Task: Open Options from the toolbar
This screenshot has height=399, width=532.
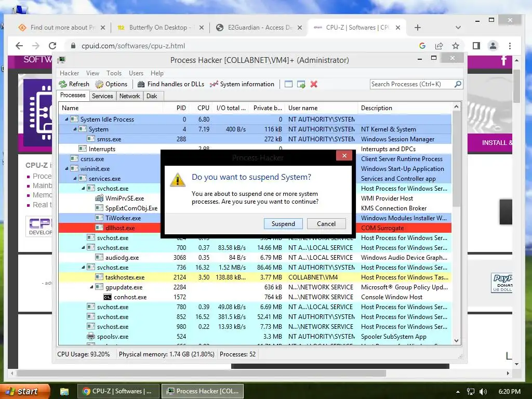Action: [x=111, y=84]
